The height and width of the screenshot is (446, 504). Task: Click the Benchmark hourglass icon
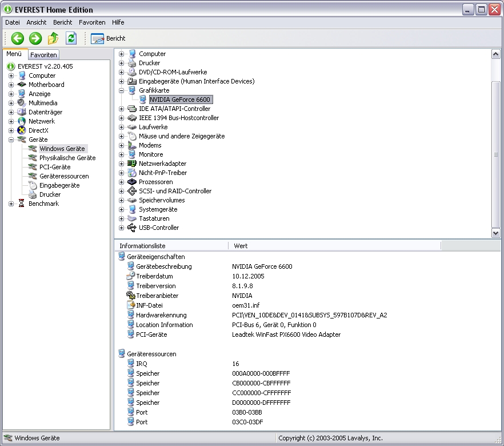click(22, 204)
